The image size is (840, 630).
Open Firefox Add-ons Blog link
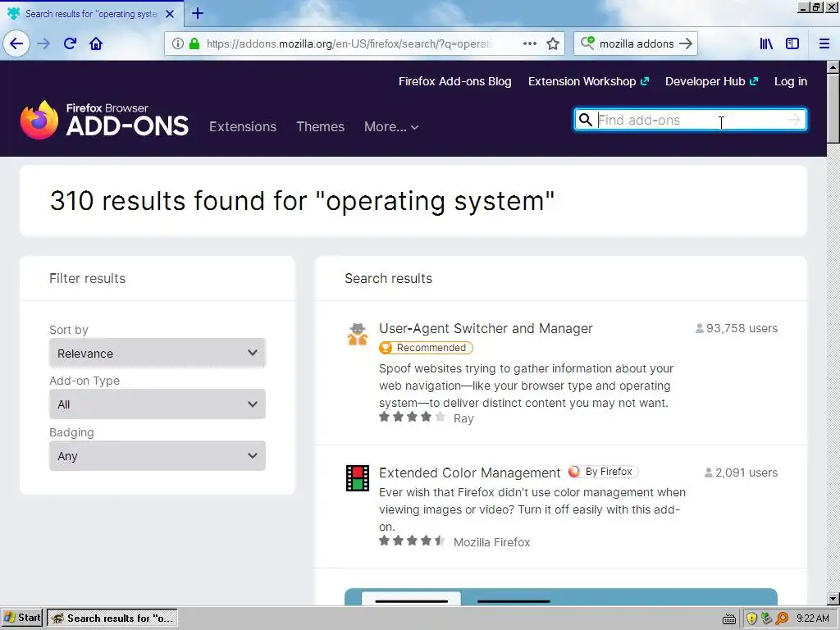[454, 81]
